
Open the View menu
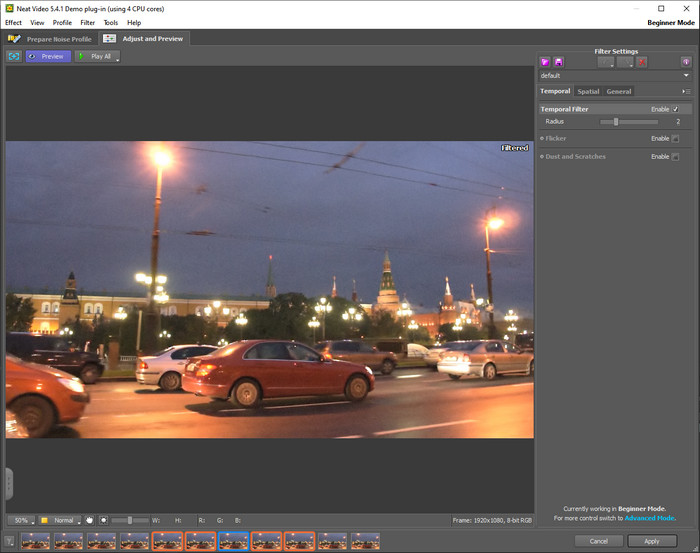point(37,22)
